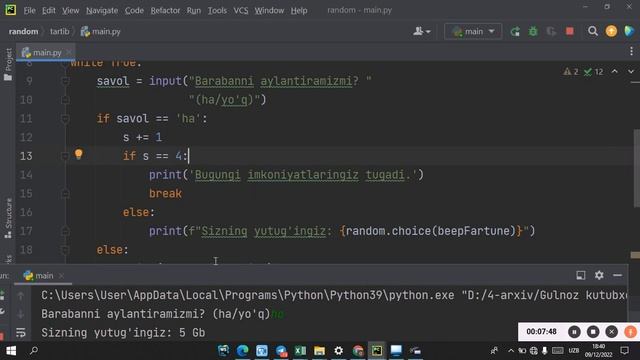Open the Navigate menu
Image resolution: width=640 pixels, height=360 pixels.
pos(102,10)
